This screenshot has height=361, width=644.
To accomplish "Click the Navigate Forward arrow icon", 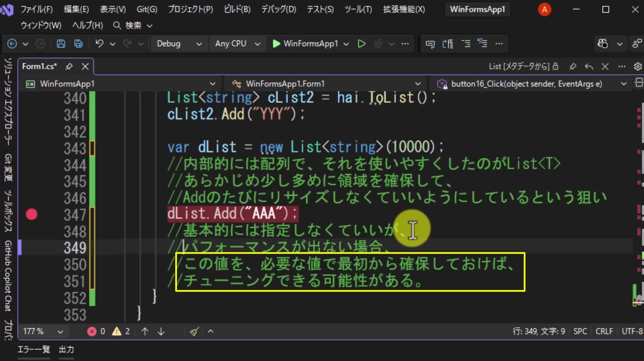I will point(40,44).
